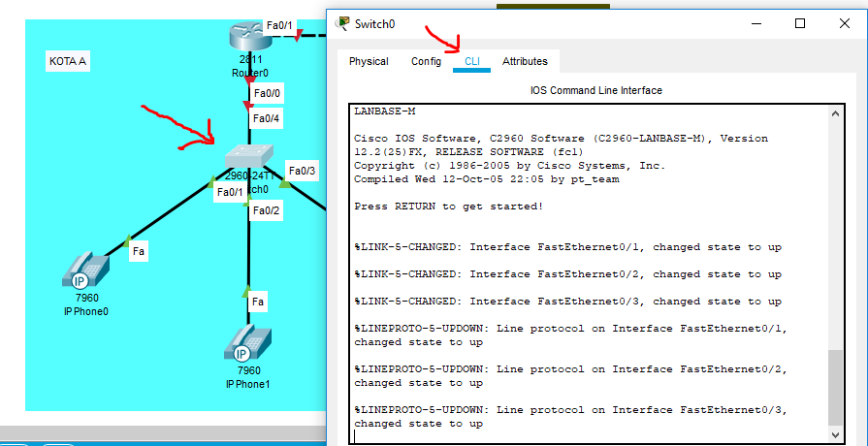Click the KOTA A label

67,61
